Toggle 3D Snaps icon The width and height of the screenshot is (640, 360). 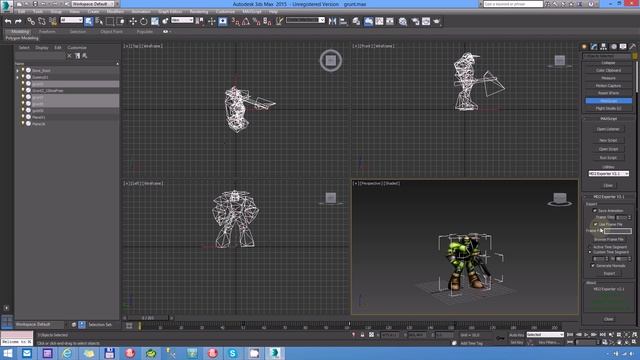(x=236, y=21)
